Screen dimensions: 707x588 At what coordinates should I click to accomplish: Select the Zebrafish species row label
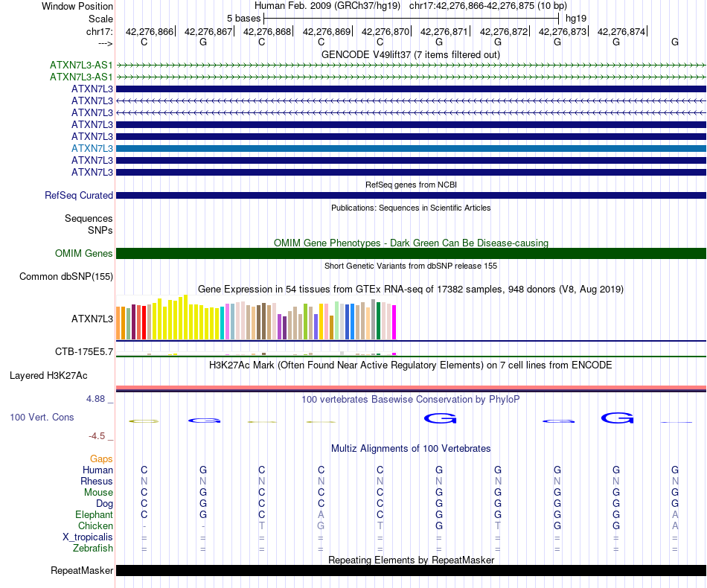pos(93,549)
